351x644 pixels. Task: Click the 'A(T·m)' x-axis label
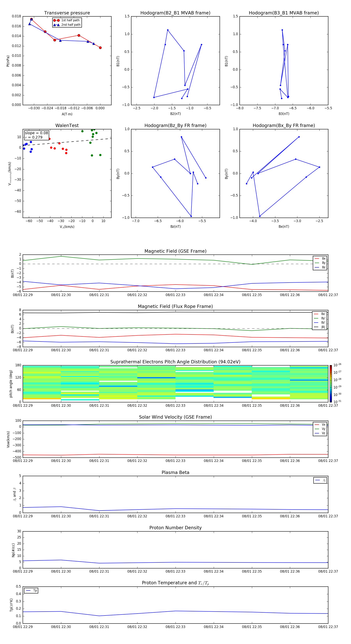pyautogui.click(x=67, y=114)
